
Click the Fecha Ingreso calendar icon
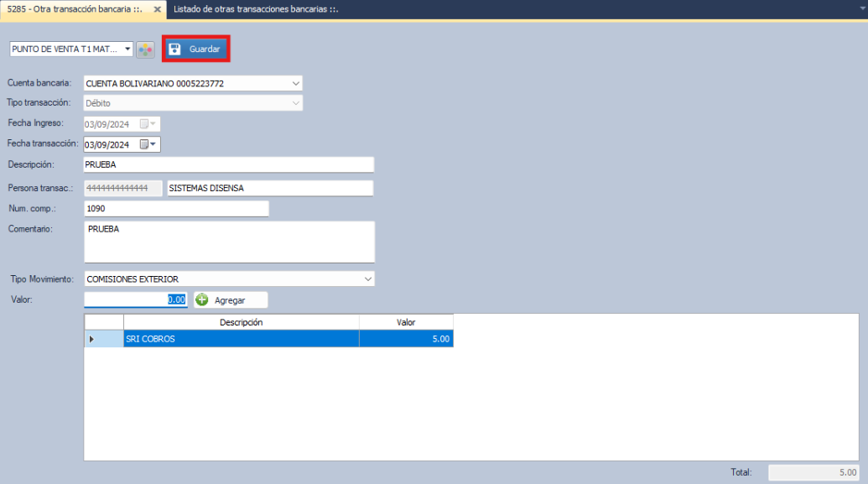click(148, 124)
